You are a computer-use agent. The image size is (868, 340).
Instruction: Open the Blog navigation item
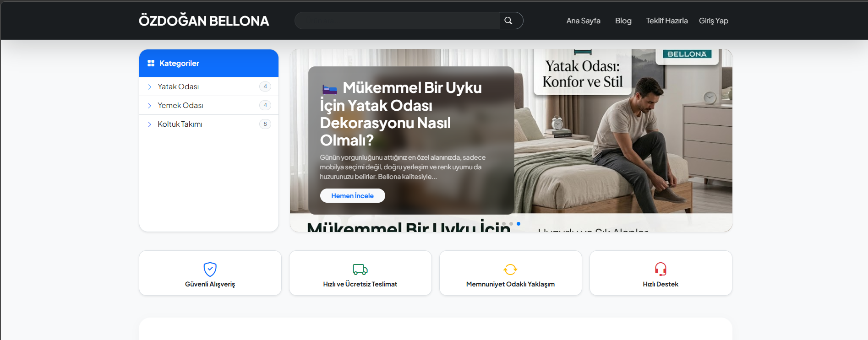[x=623, y=21]
